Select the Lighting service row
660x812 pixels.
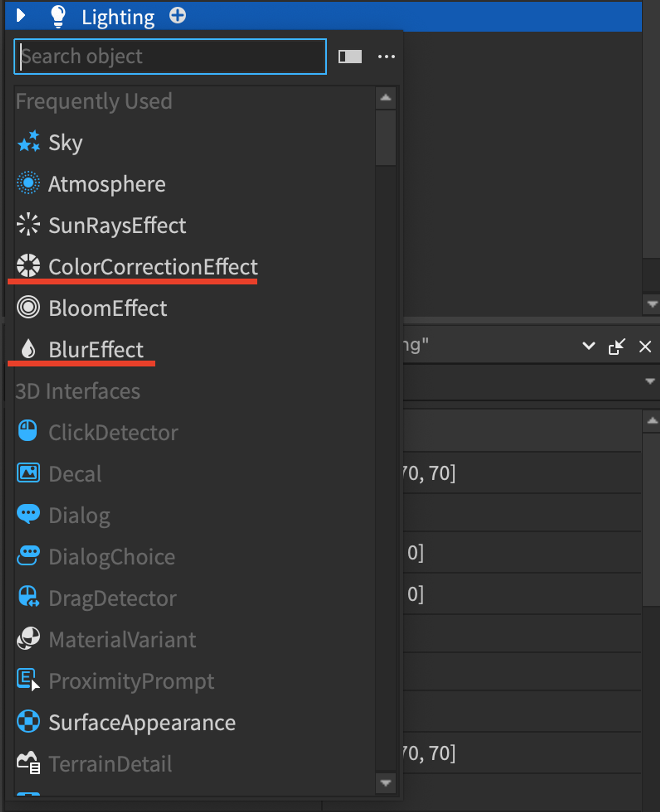tap(323, 16)
